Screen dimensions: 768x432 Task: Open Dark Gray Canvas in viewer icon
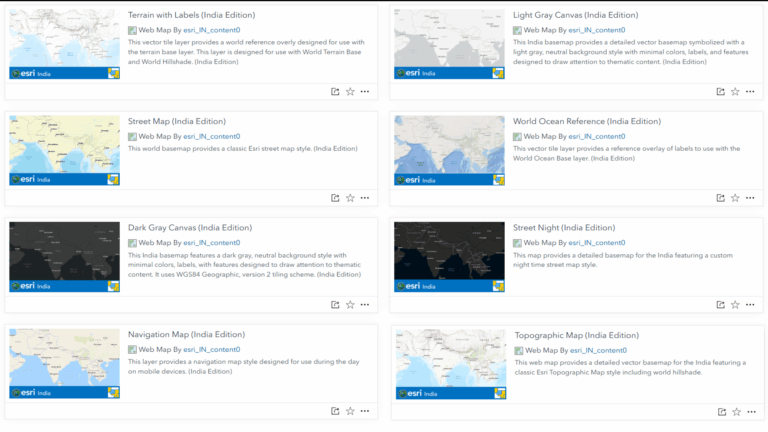coord(335,305)
